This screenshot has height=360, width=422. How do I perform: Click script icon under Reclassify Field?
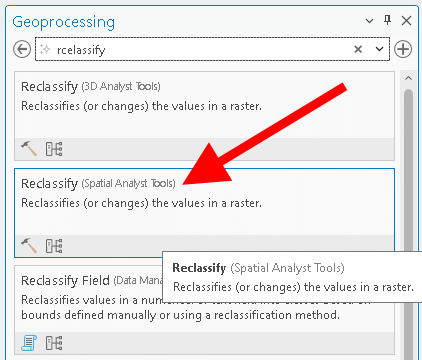pyautogui.click(x=29, y=343)
